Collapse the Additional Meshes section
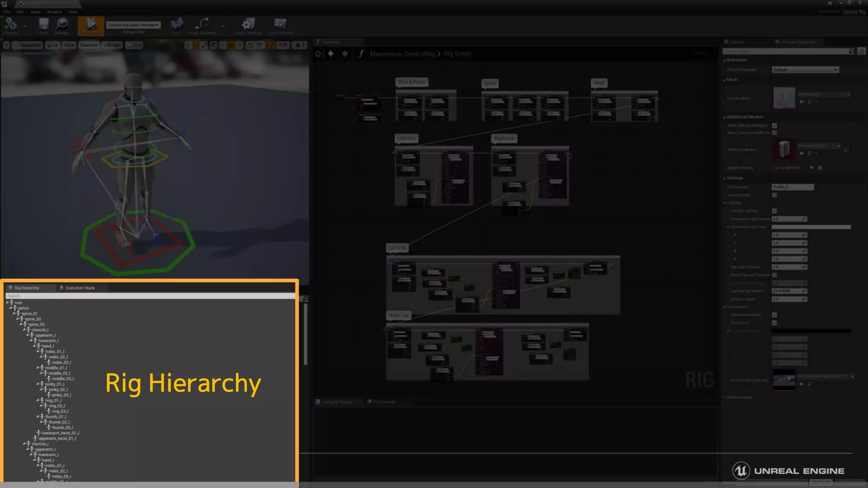Screen dimensions: 868x488 (725, 117)
